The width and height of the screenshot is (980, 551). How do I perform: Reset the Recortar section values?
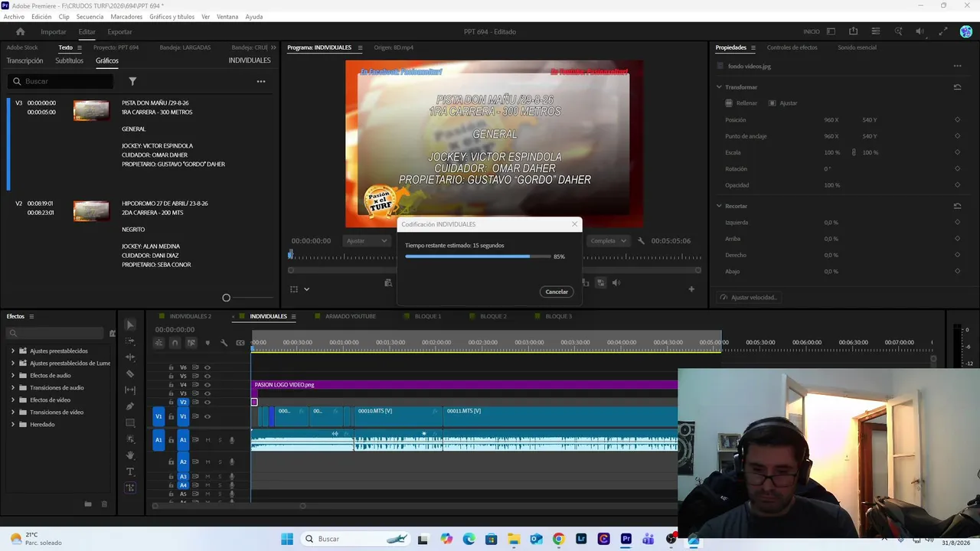point(957,206)
